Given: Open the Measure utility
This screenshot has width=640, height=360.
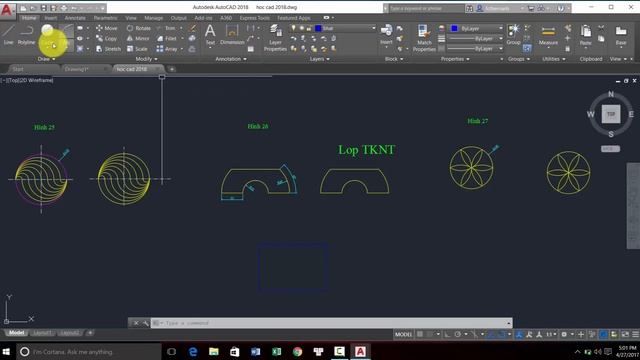Looking at the screenshot, I should [x=548, y=35].
